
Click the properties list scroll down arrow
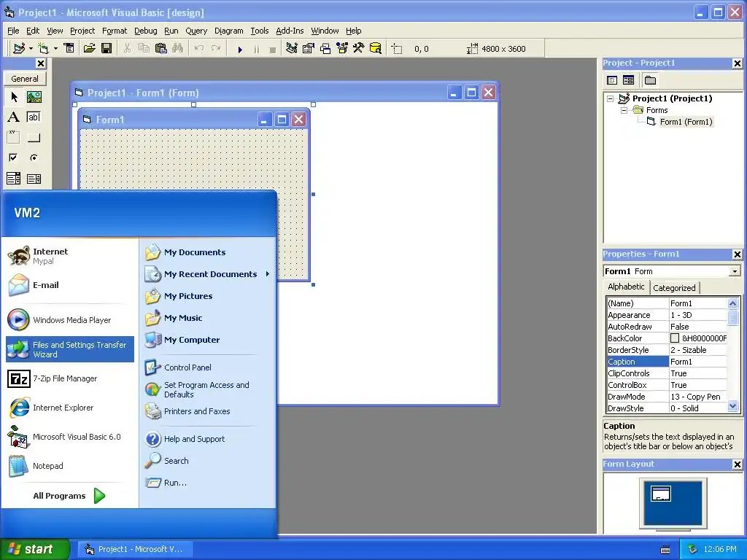click(x=732, y=407)
